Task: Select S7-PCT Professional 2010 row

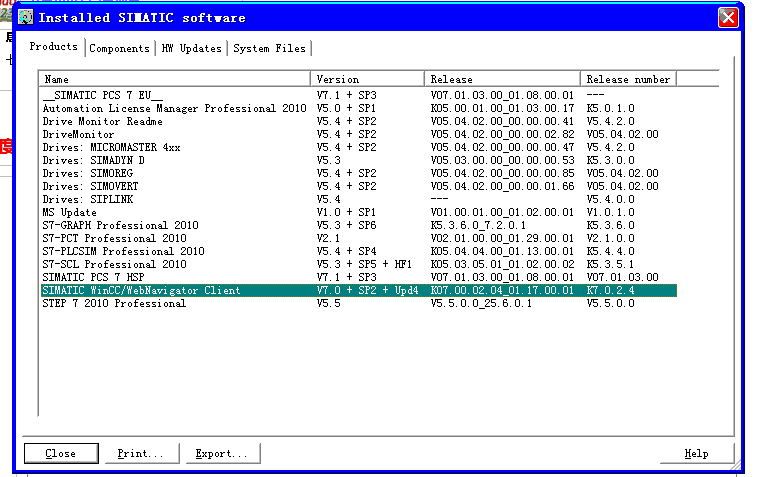Action: pyautogui.click(x=359, y=238)
